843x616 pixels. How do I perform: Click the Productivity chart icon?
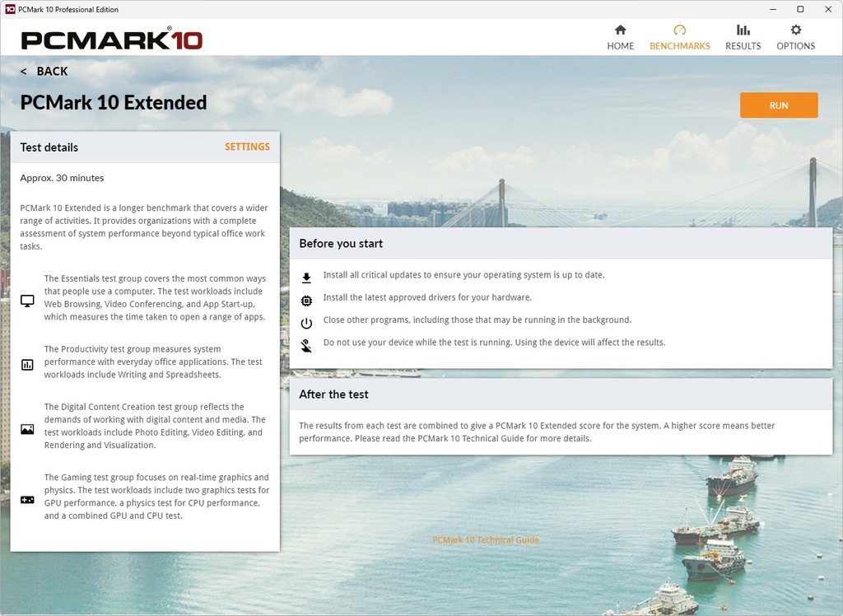27,364
